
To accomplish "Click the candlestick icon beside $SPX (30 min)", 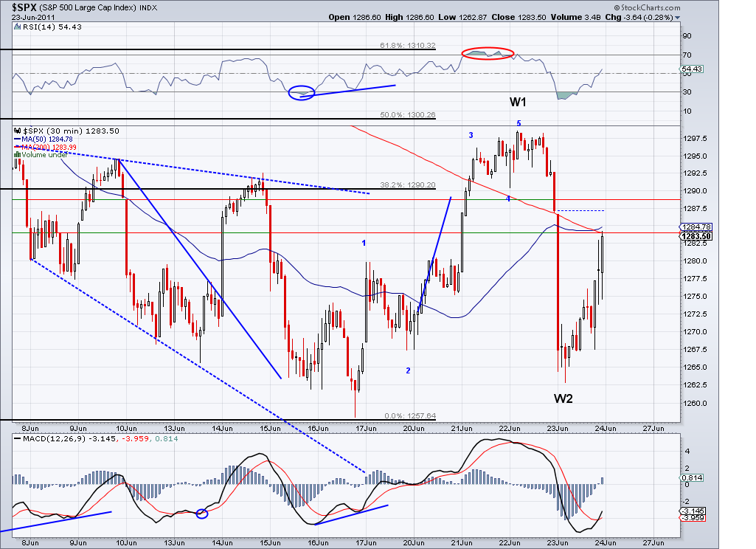I will pyautogui.click(x=18, y=131).
